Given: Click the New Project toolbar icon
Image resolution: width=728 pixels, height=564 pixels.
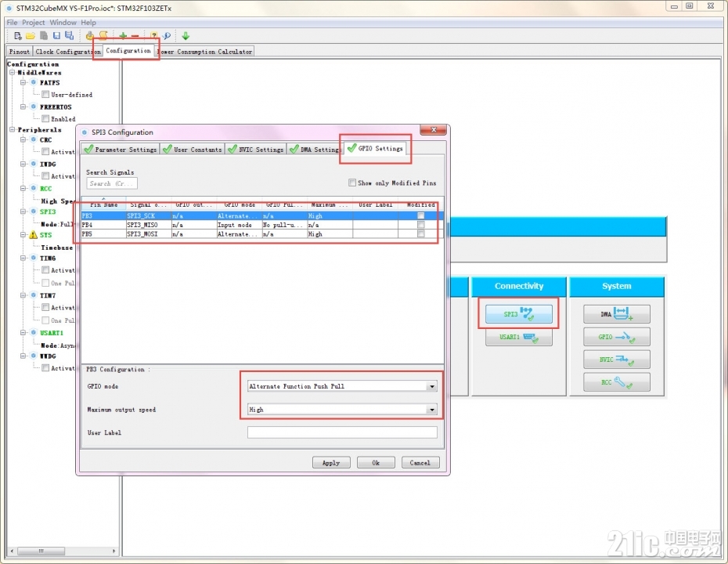Looking at the screenshot, I should coord(18,36).
